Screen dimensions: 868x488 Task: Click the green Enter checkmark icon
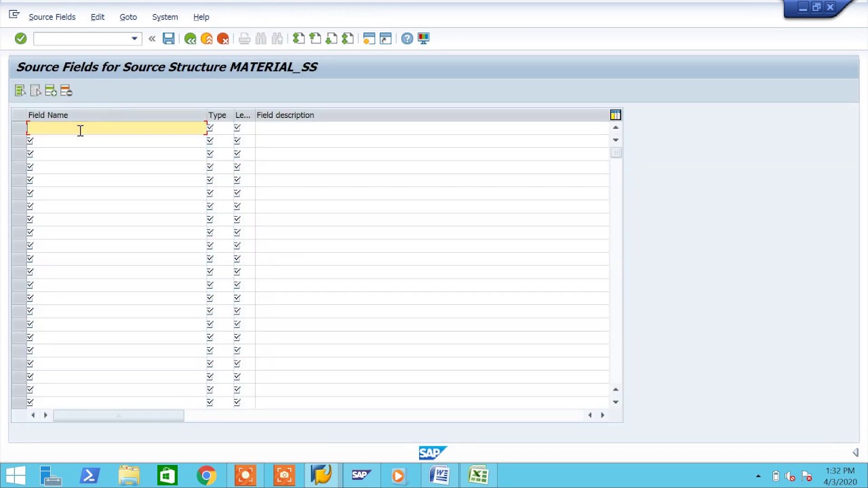pos(20,39)
